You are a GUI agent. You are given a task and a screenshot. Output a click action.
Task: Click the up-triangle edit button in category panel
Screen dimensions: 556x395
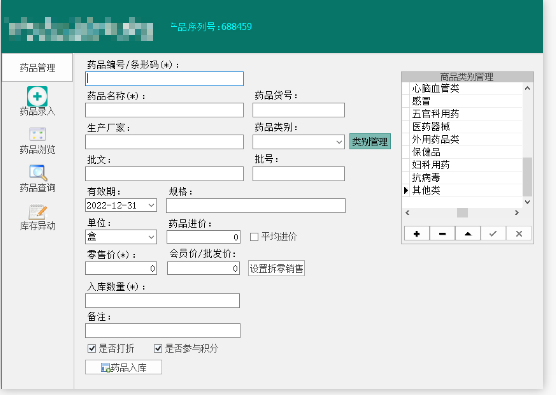pyautogui.click(x=468, y=234)
